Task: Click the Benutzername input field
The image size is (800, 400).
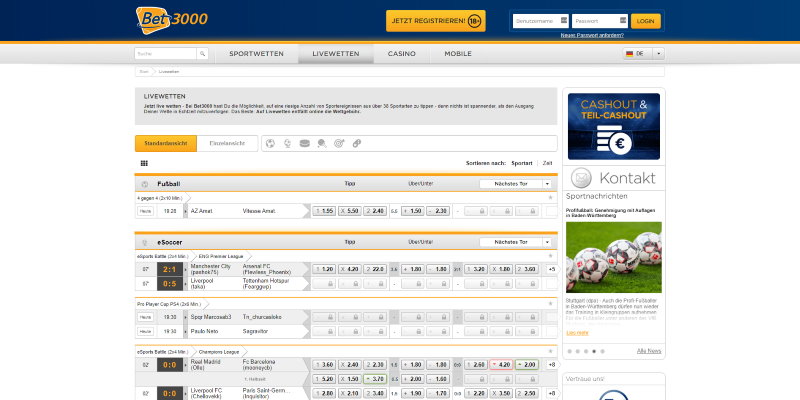Action: click(x=540, y=21)
